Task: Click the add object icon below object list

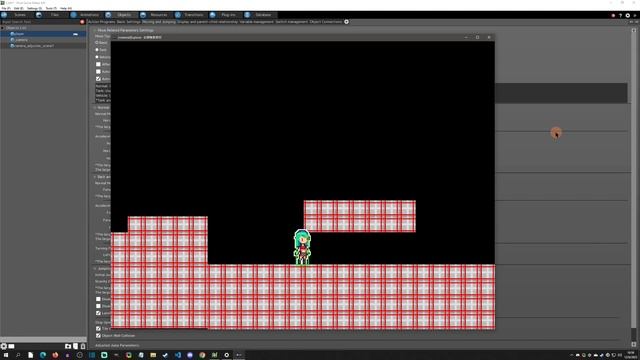Action: [x=76, y=346]
